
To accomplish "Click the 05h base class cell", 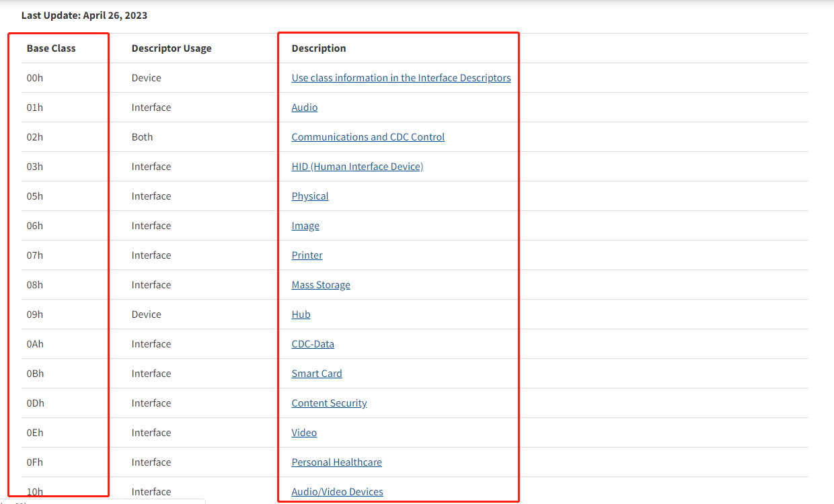I will tap(35, 196).
